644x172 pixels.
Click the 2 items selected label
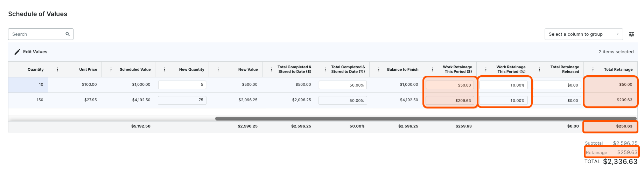[x=616, y=52]
